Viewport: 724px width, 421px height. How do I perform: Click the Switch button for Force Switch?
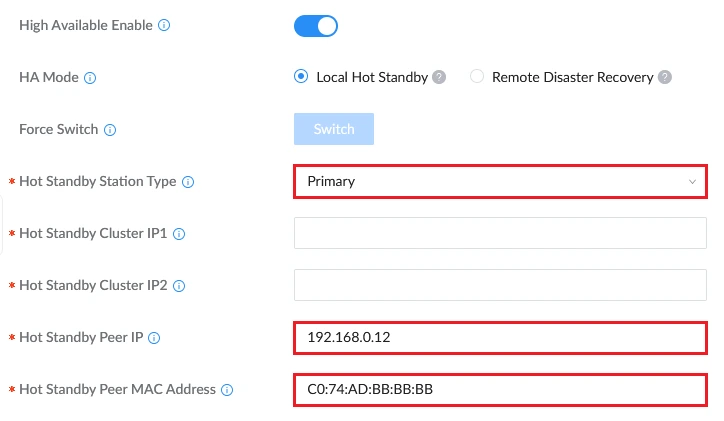(x=334, y=129)
